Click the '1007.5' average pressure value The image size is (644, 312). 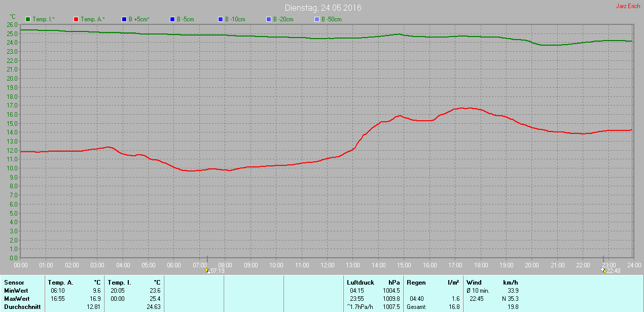click(x=391, y=307)
